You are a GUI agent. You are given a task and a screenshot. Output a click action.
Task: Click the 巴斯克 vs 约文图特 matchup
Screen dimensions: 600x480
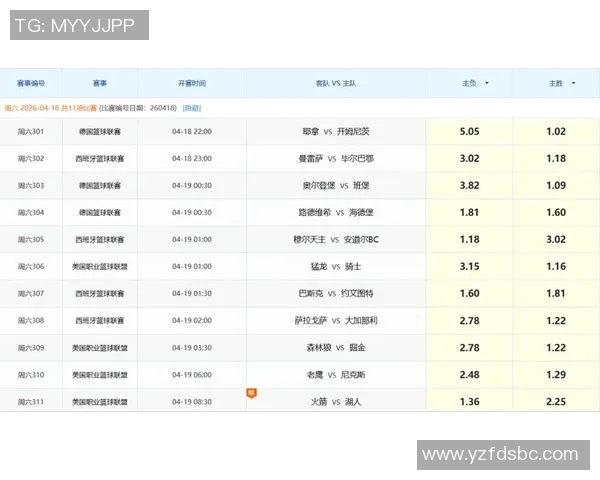coord(336,294)
